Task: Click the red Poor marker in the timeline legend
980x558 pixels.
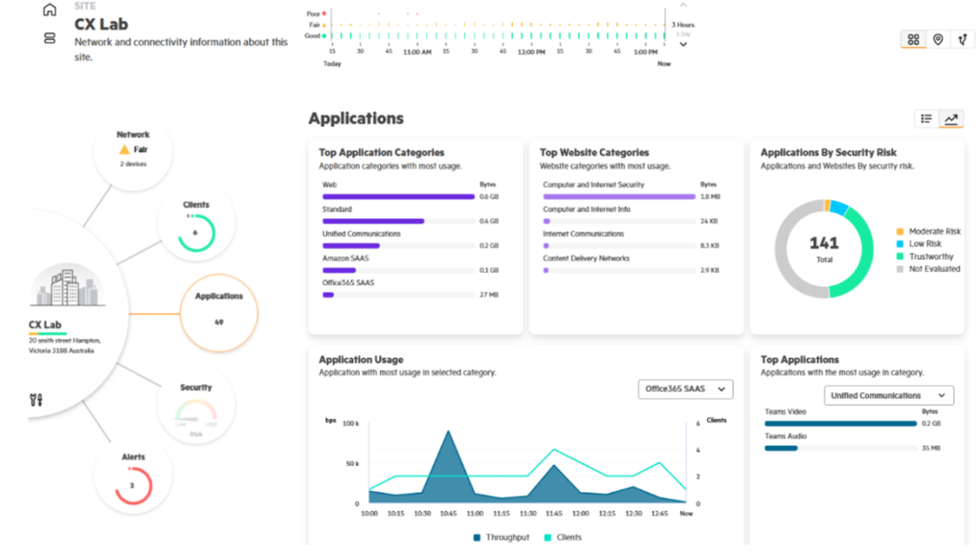Action: [324, 13]
